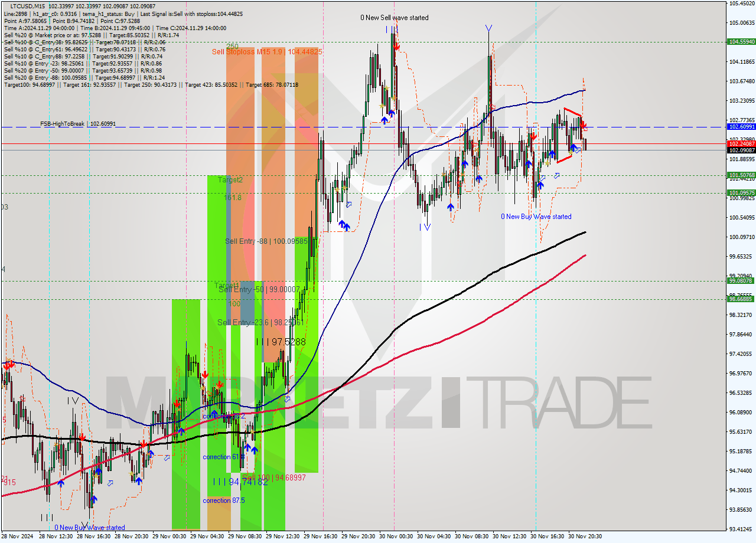The image size is (756, 543).
Task: Click the red 102.24087 price tag
Action: click(x=741, y=143)
